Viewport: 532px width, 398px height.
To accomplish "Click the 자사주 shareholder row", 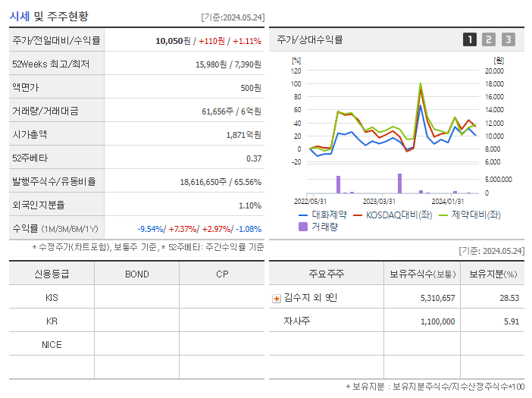I will [x=396, y=321].
